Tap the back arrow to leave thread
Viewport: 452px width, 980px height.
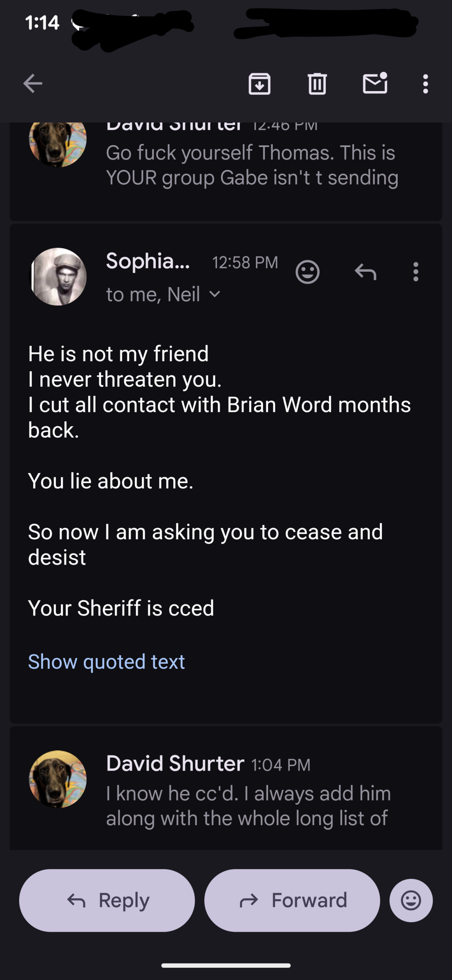click(x=33, y=83)
